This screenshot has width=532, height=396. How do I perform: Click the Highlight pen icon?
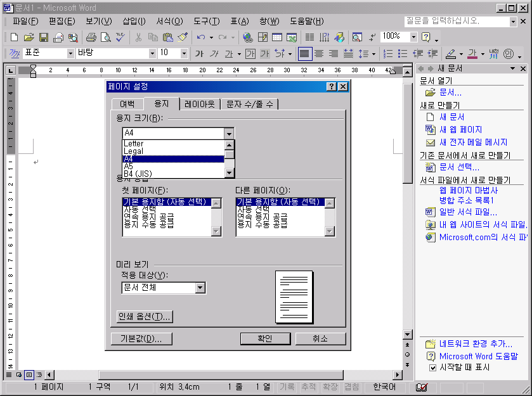[451, 54]
